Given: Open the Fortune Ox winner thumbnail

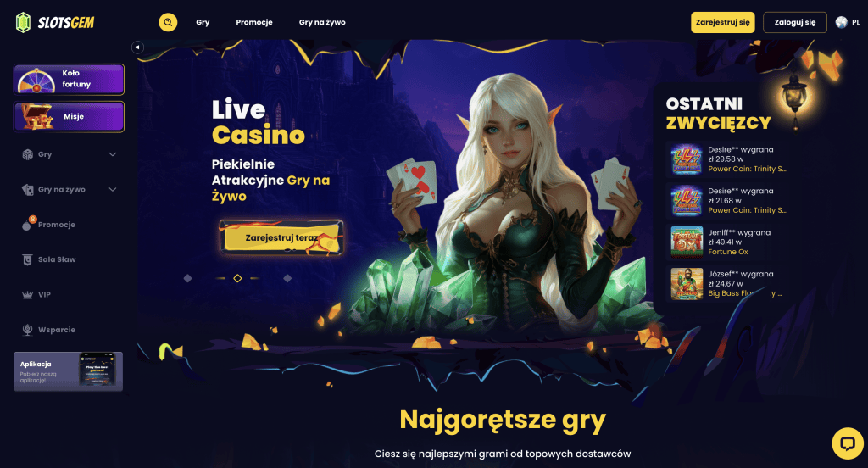Looking at the screenshot, I should click(687, 242).
